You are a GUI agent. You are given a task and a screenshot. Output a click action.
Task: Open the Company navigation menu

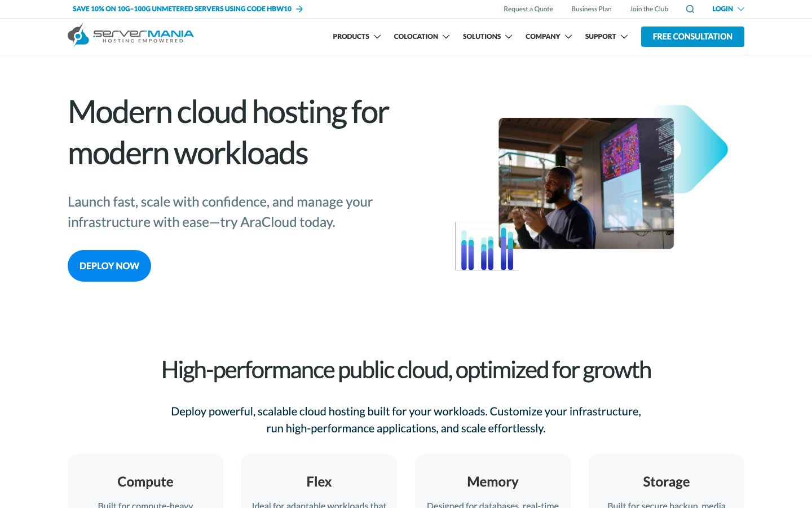pos(548,37)
